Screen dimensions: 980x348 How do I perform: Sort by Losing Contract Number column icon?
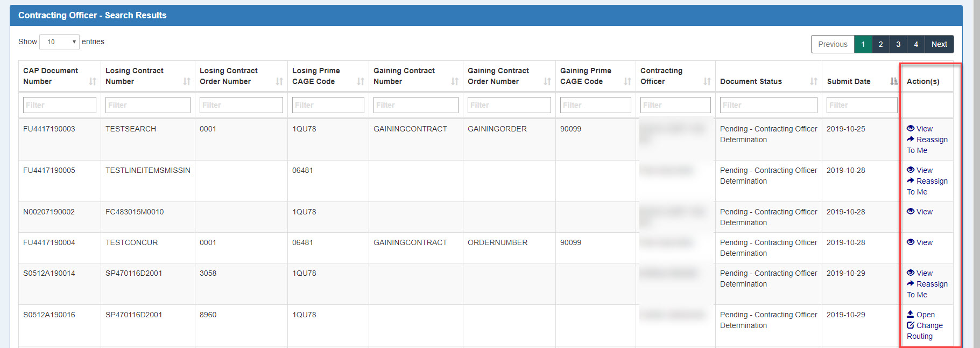(187, 81)
